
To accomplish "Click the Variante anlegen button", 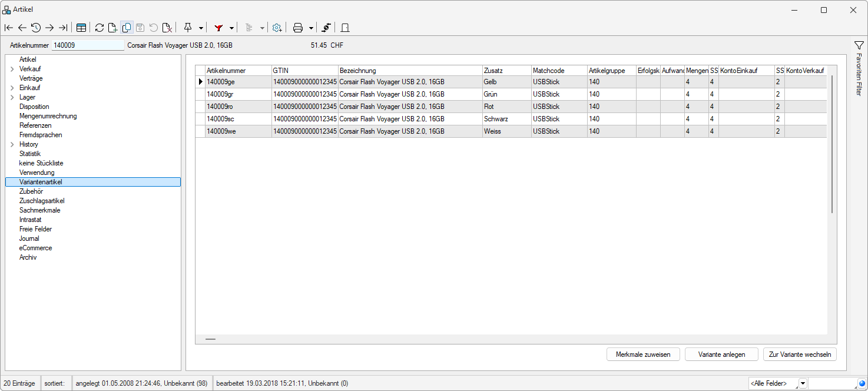I will click(x=721, y=354).
